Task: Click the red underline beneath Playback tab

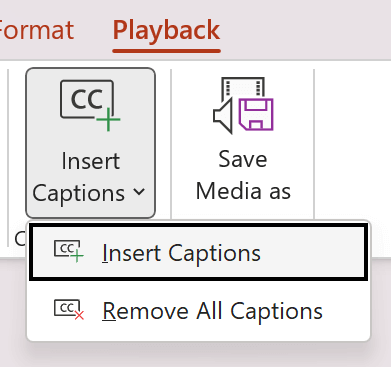Action: click(x=166, y=51)
